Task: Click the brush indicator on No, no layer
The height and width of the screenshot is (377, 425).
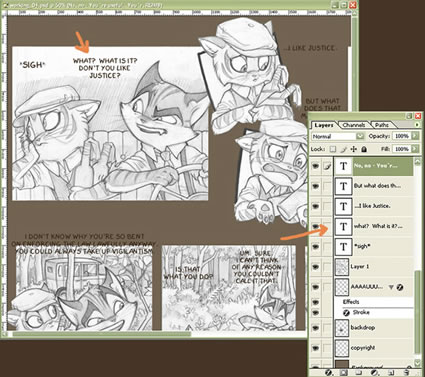Action: tap(327, 166)
